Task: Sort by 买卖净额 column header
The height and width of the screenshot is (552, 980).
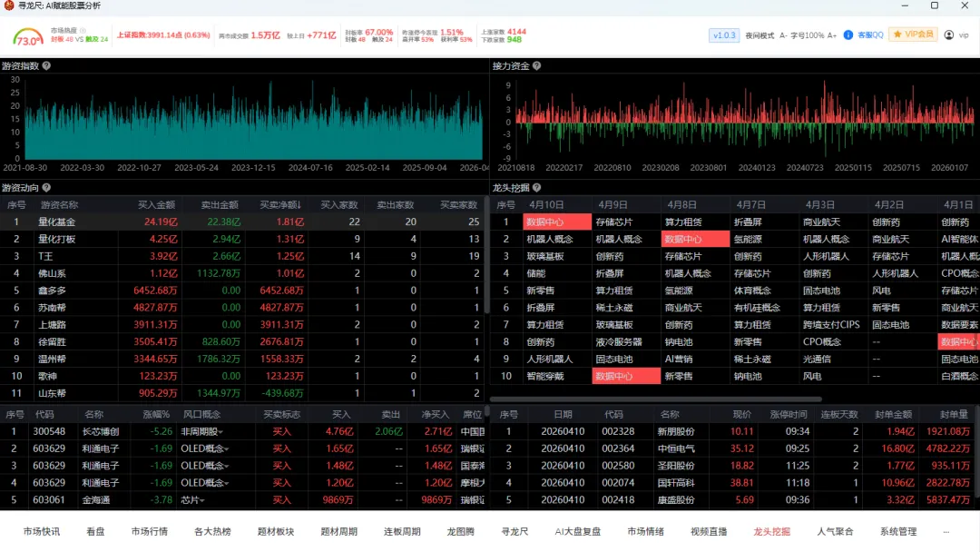Action: [x=280, y=205]
